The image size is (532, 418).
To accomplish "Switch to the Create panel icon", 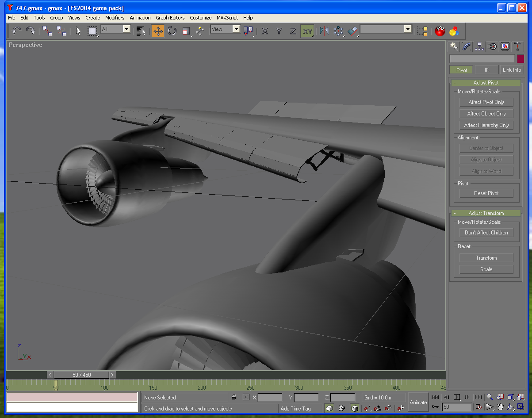I will pyautogui.click(x=454, y=46).
